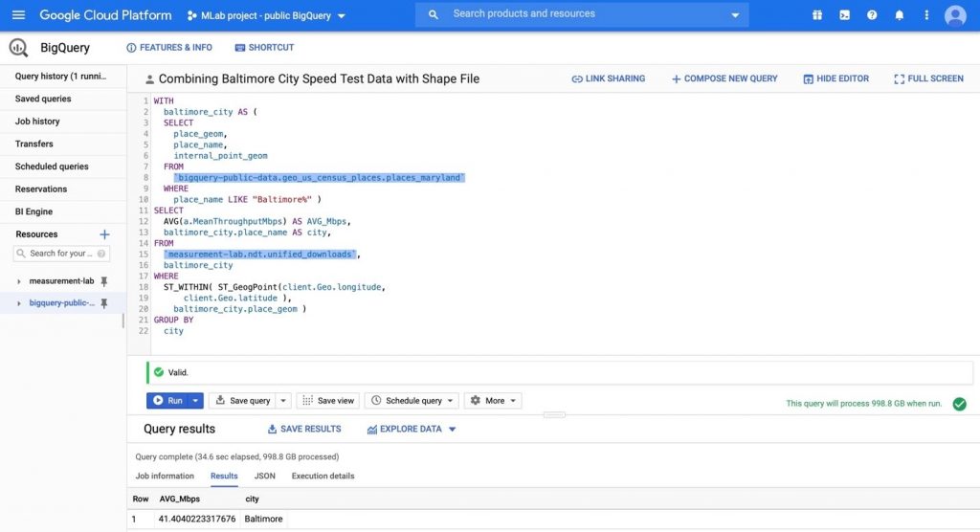The height and width of the screenshot is (532, 980).
Task: Open the Run options dropdown arrow
Action: pos(195,401)
